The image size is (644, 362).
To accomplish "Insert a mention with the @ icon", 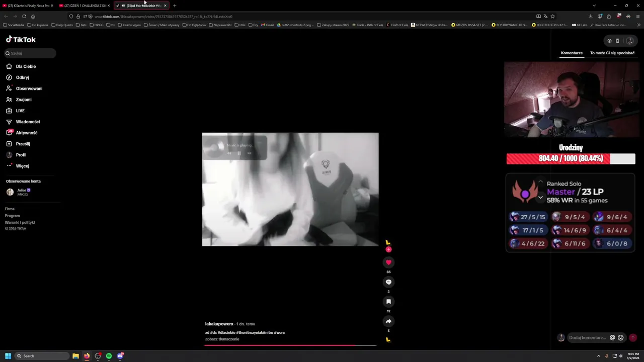I will pyautogui.click(x=612, y=338).
